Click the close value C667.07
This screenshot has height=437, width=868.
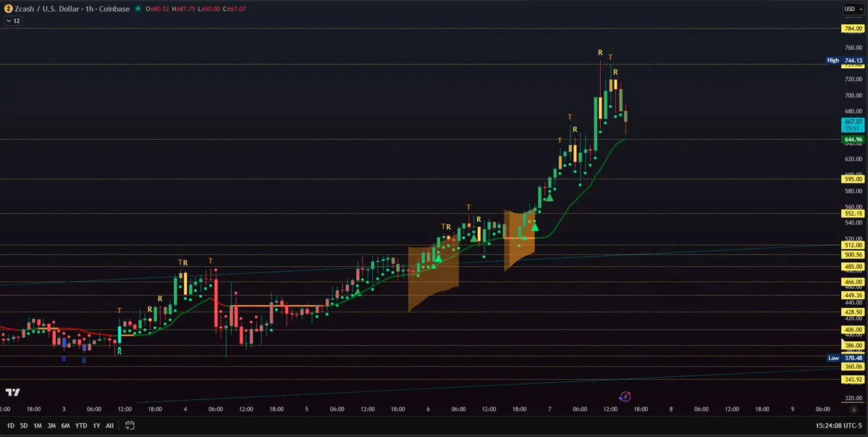(235, 9)
